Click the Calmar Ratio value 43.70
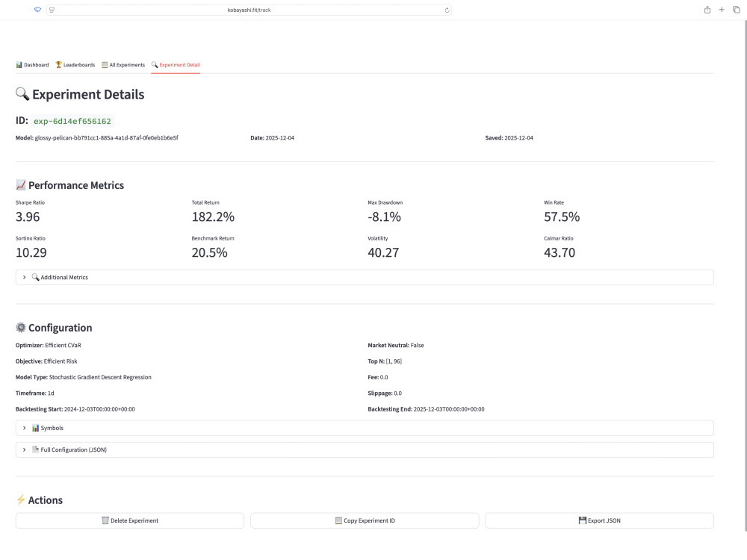Image resolution: width=747 pixels, height=560 pixels. [560, 252]
